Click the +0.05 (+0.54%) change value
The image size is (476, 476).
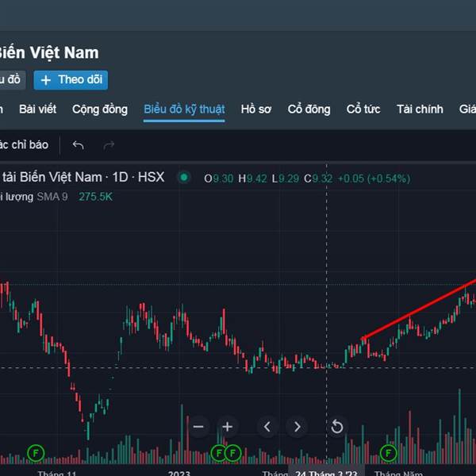(x=374, y=178)
